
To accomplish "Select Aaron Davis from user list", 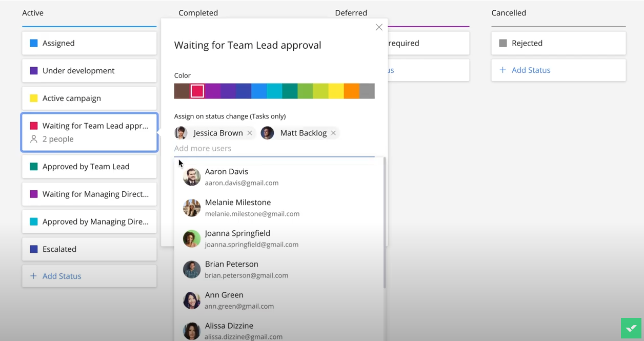I will (278, 177).
